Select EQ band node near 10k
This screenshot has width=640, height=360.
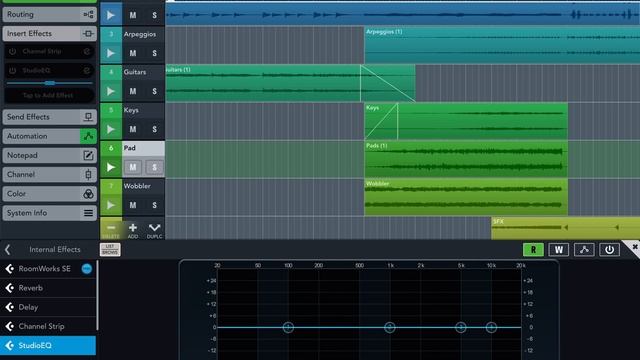[x=491, y=327]
